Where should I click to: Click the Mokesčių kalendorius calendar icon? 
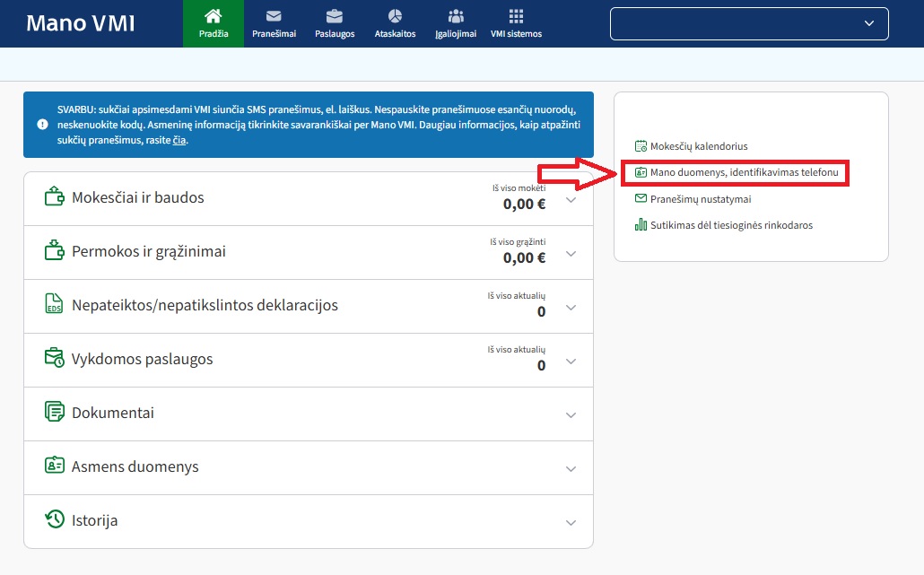point(641,146)
